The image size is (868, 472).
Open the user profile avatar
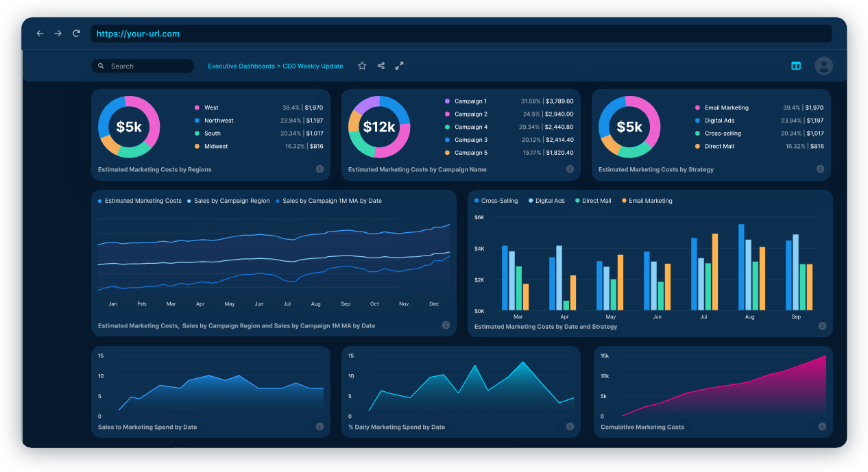pyautogui.click(x=823, y=66)
